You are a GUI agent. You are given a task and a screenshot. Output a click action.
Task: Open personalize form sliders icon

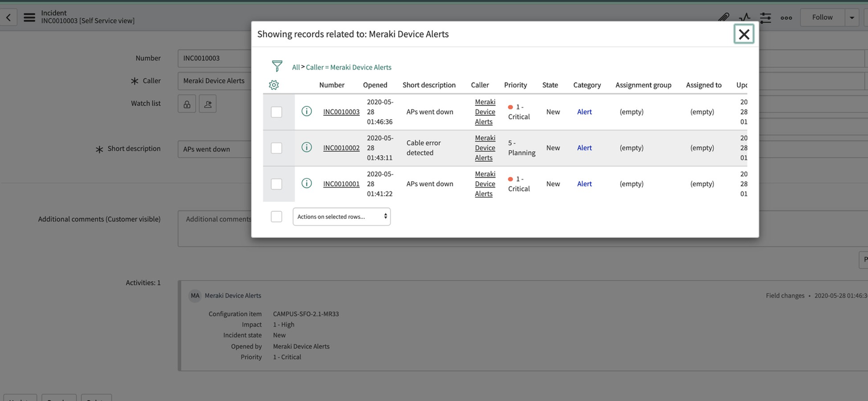pos(765,17)
